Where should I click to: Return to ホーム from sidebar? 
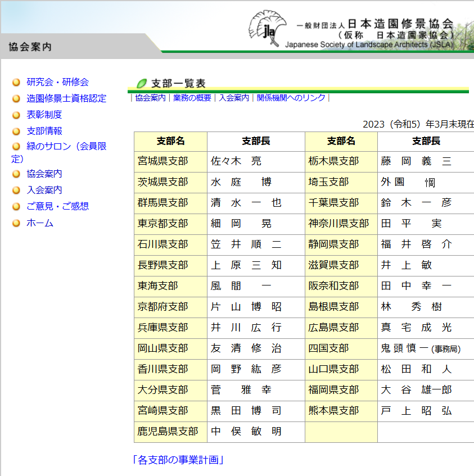40,223
